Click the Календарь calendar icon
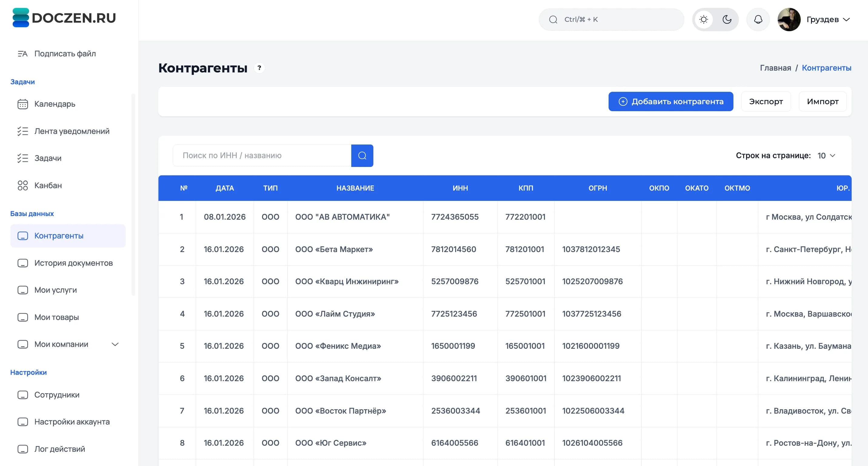868x466 pixels. [x=22, y=104]
